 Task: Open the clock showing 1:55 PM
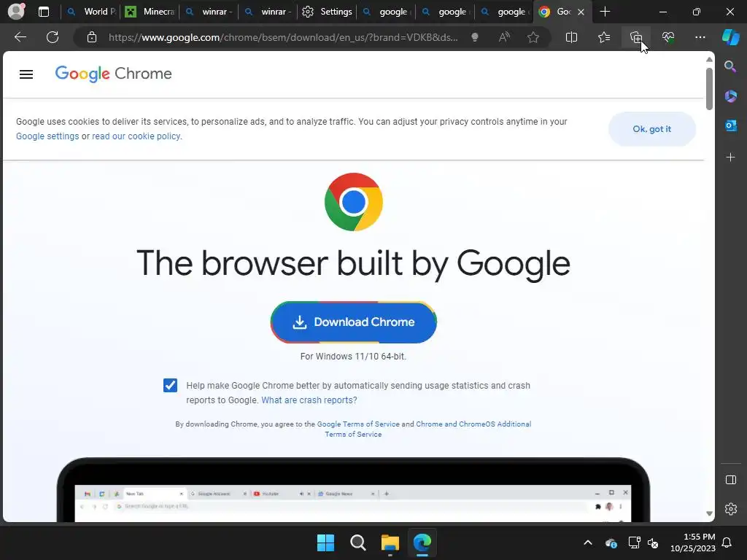[x=693, y=542]
